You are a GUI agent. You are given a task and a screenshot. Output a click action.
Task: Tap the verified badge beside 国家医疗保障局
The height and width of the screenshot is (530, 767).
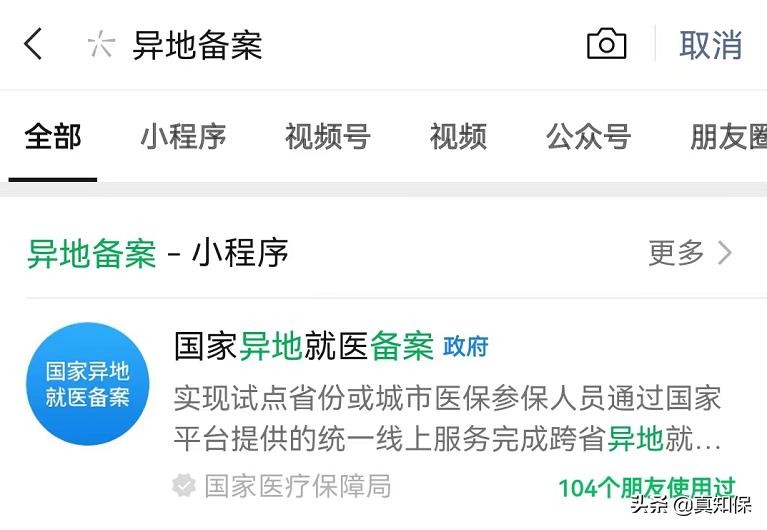(x=184, y=485)
